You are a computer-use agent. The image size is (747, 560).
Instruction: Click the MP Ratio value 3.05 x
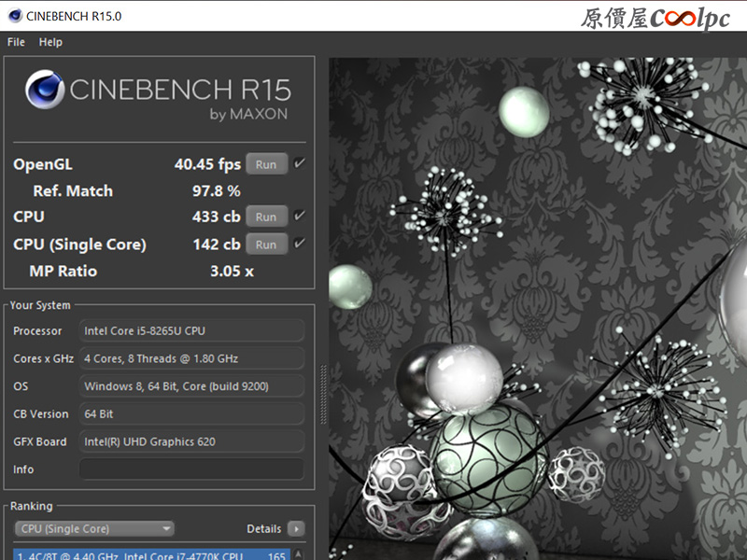click(232, 271)
